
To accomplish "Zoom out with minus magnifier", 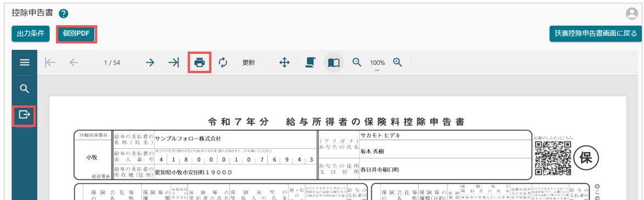I will click(357, 62).
